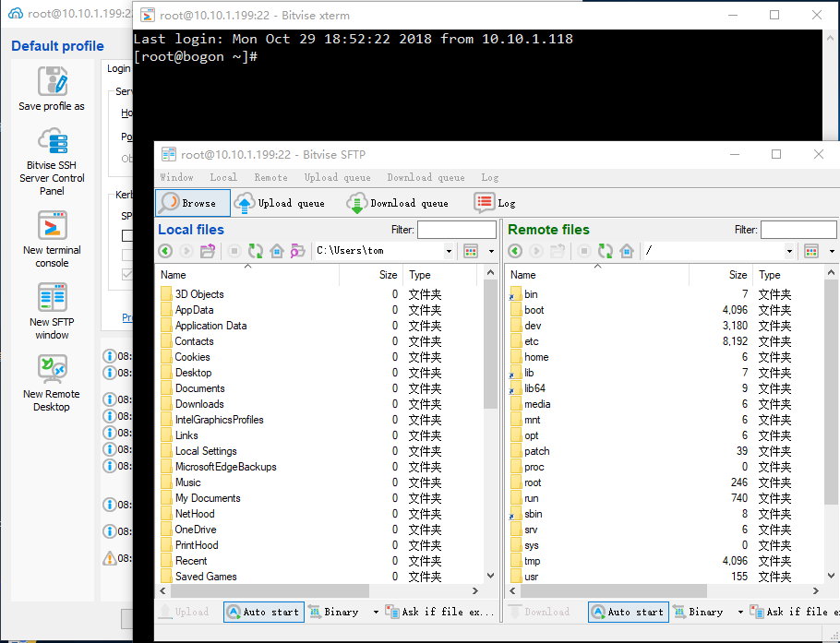The width and height of the screenshot is (840, 643).
Task: Click the xterm terminal command prompt
Action: [195, 56]
